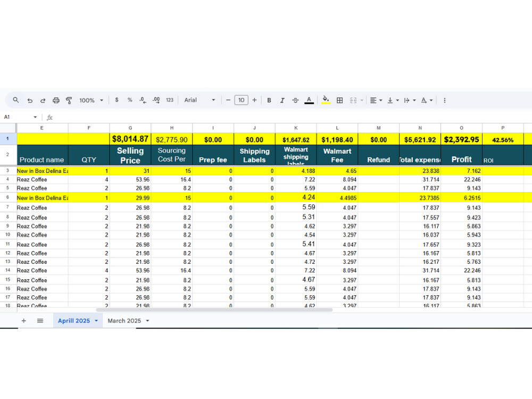Switch to the March 2025 tab

click(124, 321)
